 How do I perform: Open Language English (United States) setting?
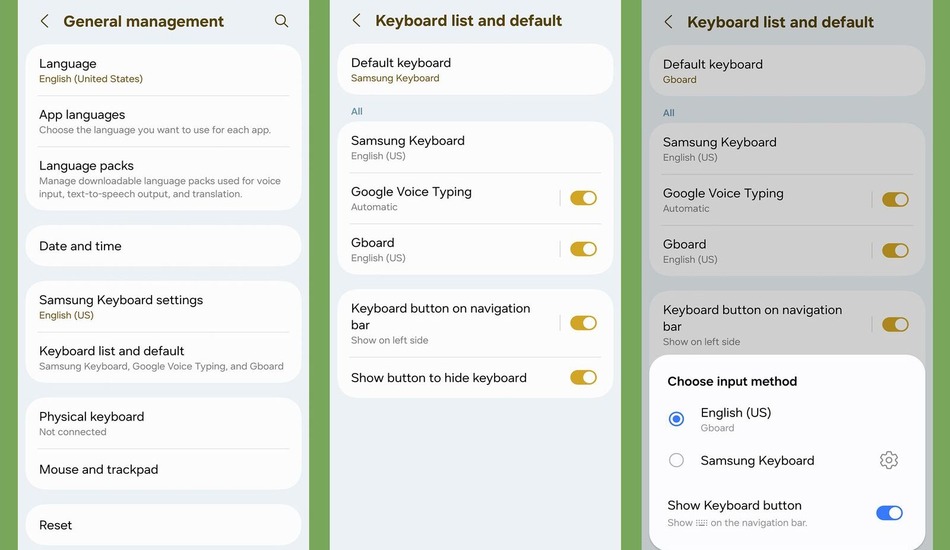coord(162,70)
